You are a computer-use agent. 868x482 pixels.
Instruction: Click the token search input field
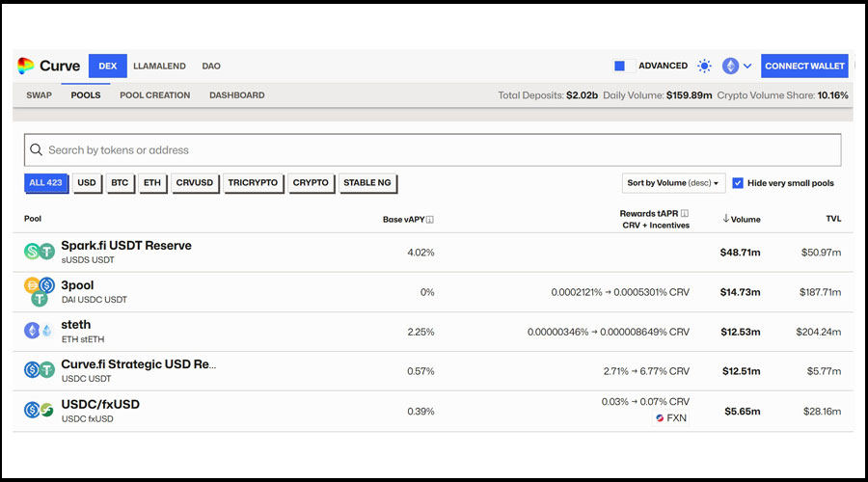[x=434, y=150]
